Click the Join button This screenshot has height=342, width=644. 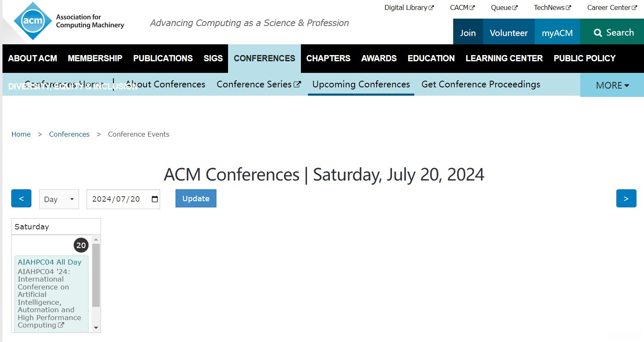coord(468,33)
